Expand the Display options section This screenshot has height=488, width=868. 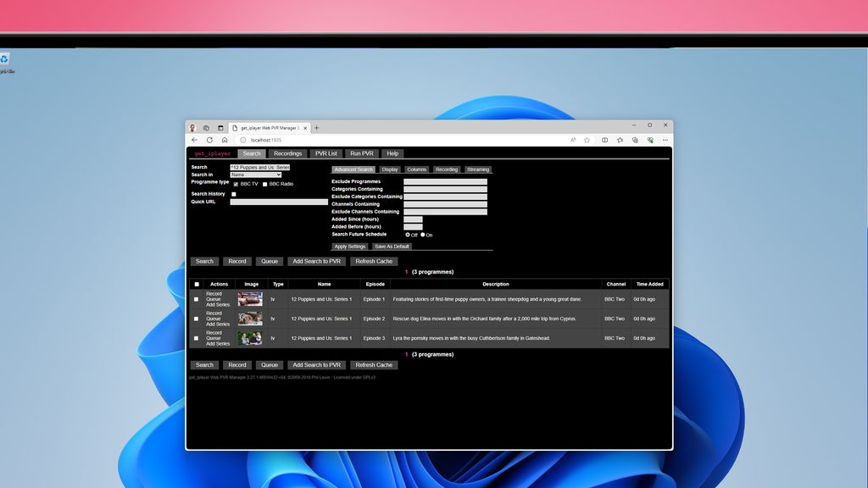(390, 169)
